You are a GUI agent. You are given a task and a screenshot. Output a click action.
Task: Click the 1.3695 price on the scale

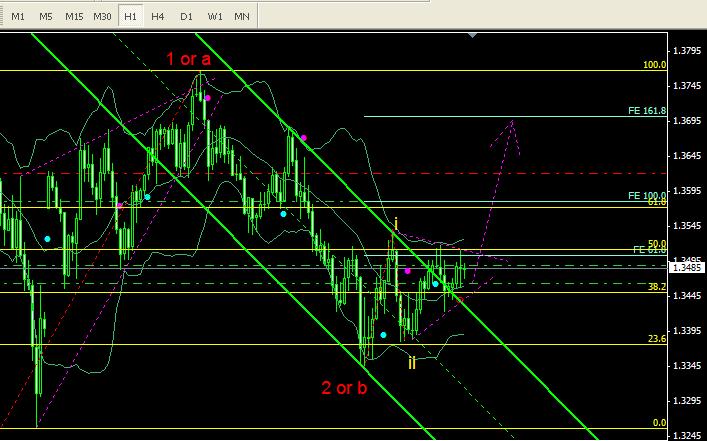[687, 121]
